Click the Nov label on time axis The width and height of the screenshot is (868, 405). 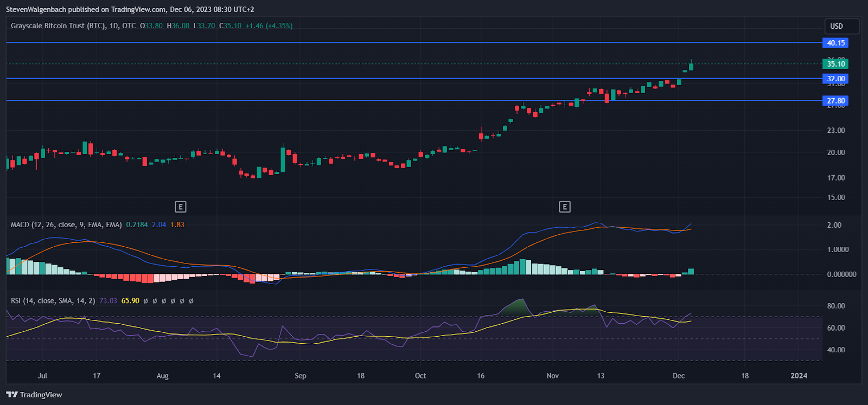tap(553, 376)
